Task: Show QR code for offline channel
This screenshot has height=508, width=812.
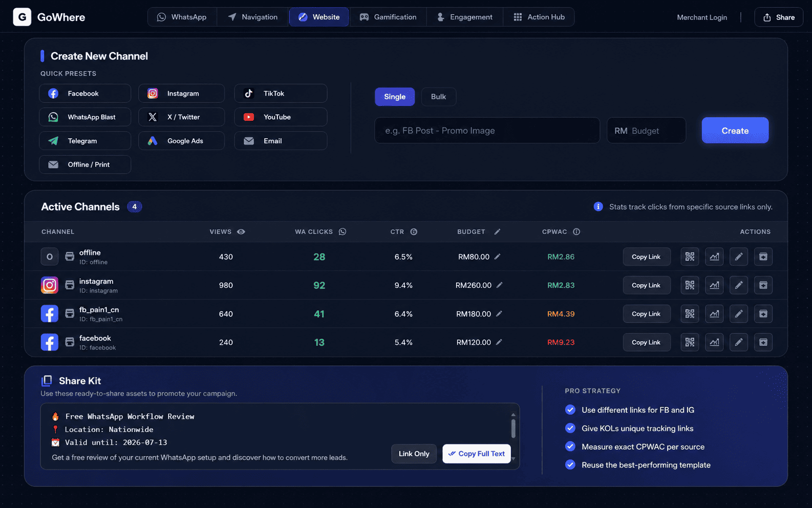Action: point(690,257)
